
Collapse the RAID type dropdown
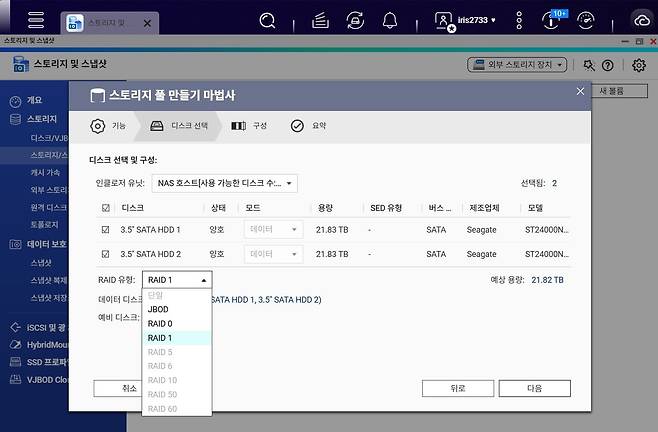pyautogui.click(x=176, y=280)
